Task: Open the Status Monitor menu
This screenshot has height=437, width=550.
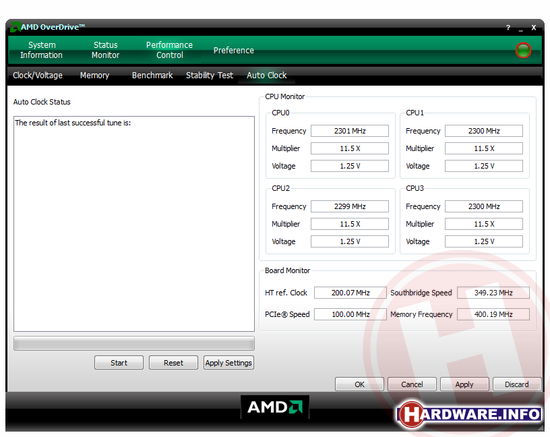Action: point(105,50)
